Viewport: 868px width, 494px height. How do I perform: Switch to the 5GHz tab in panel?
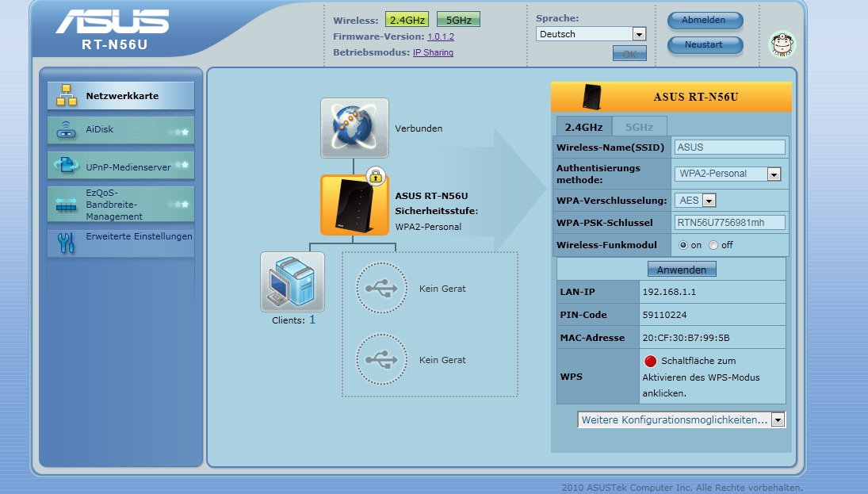pyautogui.click(x=640, y=127)
